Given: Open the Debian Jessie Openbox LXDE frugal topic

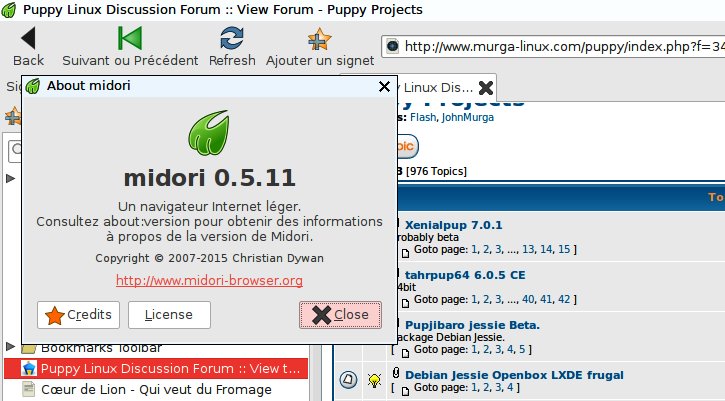Looking at the screenshot, I should pyautogui.click(x=514, y=375).
